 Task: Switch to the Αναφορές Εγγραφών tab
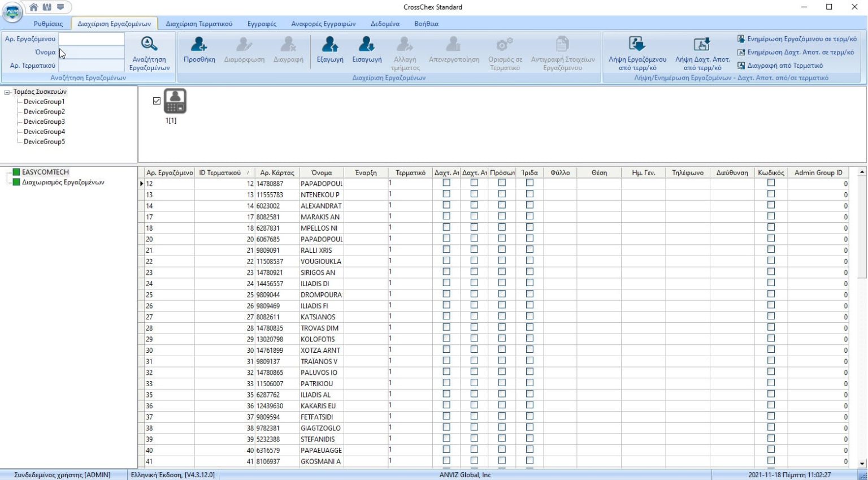tap(323, 24)
